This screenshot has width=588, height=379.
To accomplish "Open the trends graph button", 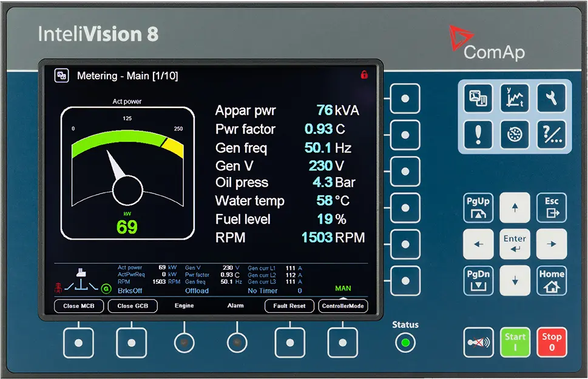I will click(515, 98).
